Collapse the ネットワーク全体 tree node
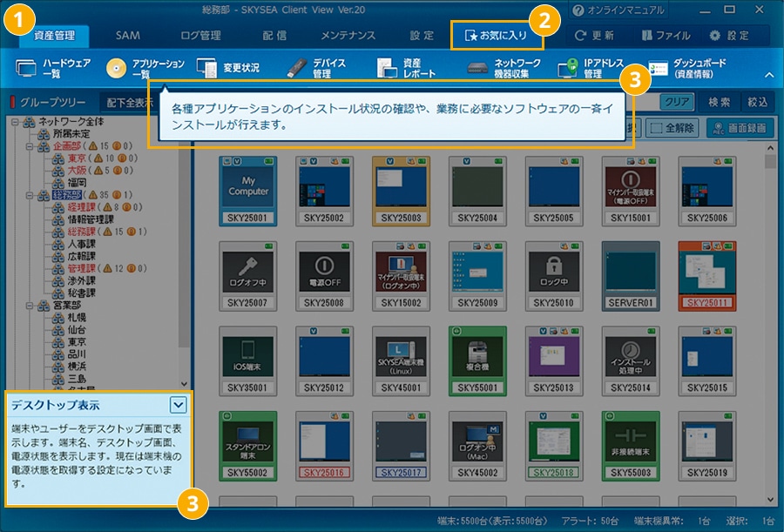Screen dimensions: 784x532 point(15,122)
